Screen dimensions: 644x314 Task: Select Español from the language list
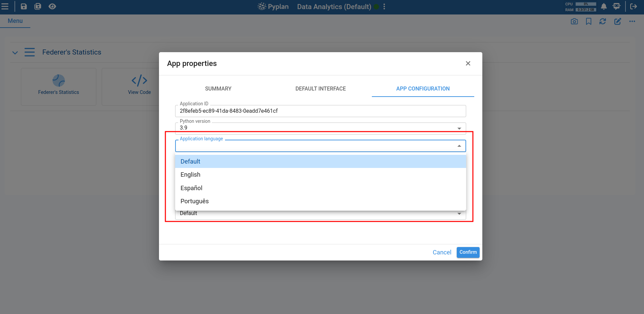click(191, 188)
